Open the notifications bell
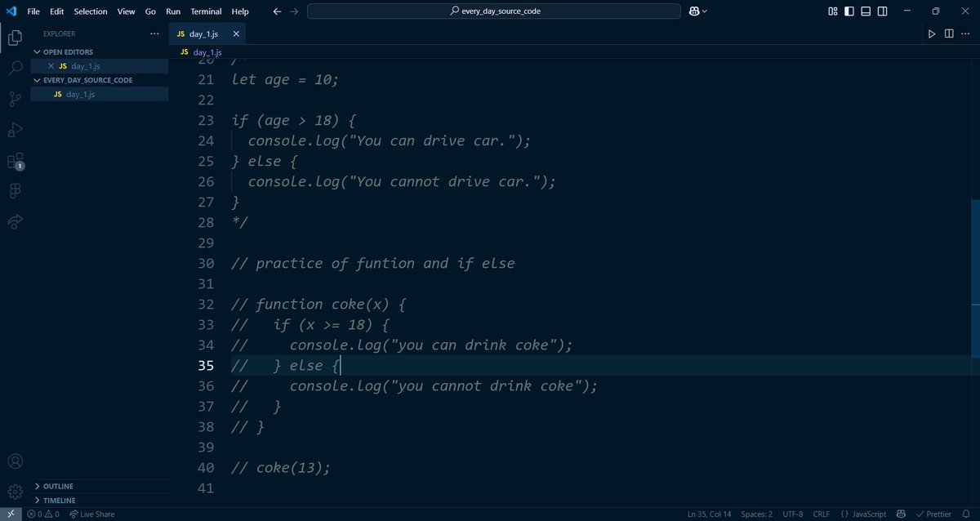 pos(965,514)
